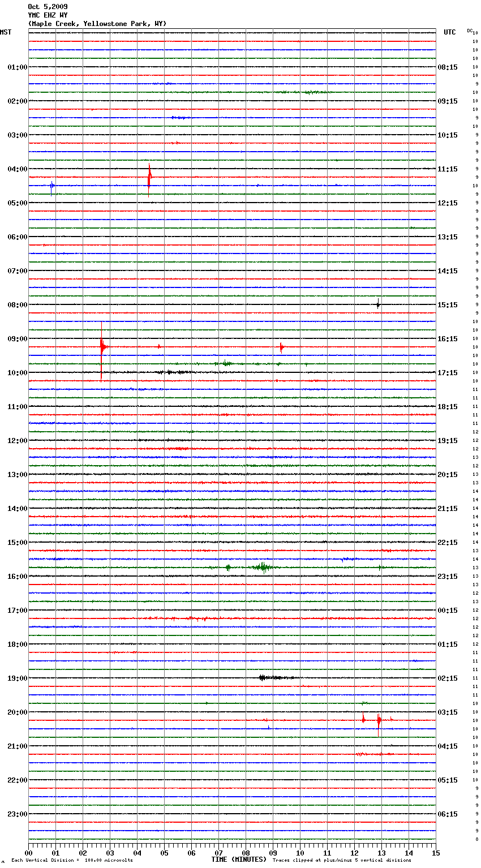Viewport: 481px width, 868px height.
Task: Click the "03" minute tick label on the time axis
Action: click(x=110, y=853)
